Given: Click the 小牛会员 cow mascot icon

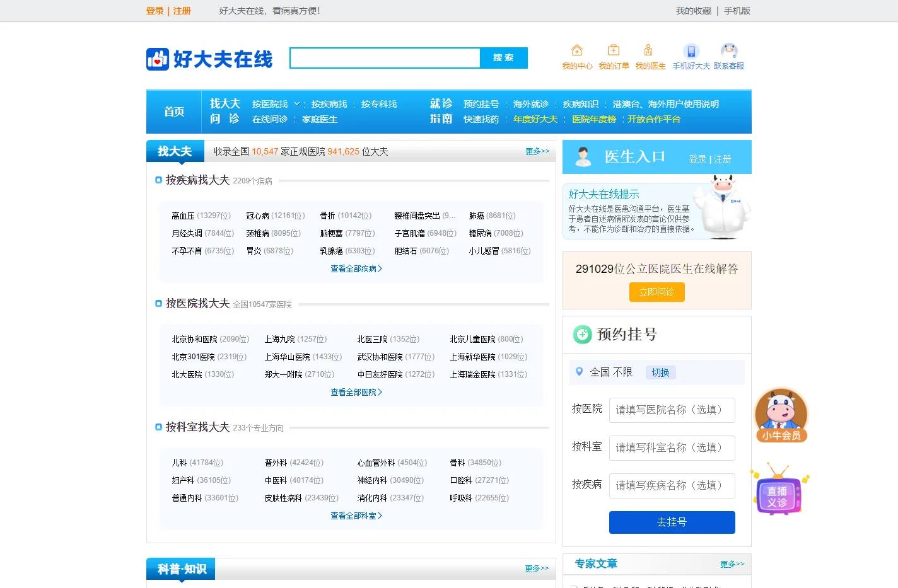Looking at the screenshot, I should 781,415.
